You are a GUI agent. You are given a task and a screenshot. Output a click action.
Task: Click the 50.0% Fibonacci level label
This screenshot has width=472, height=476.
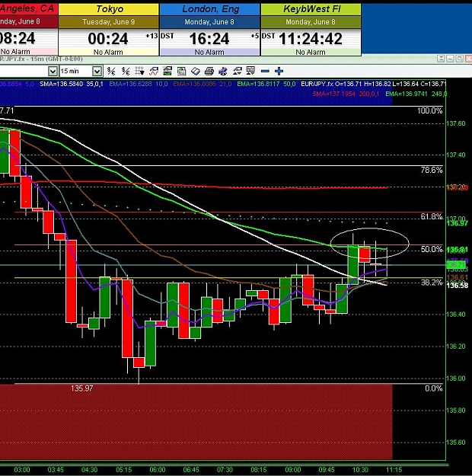pyautogui.click(x=432, y=249)
